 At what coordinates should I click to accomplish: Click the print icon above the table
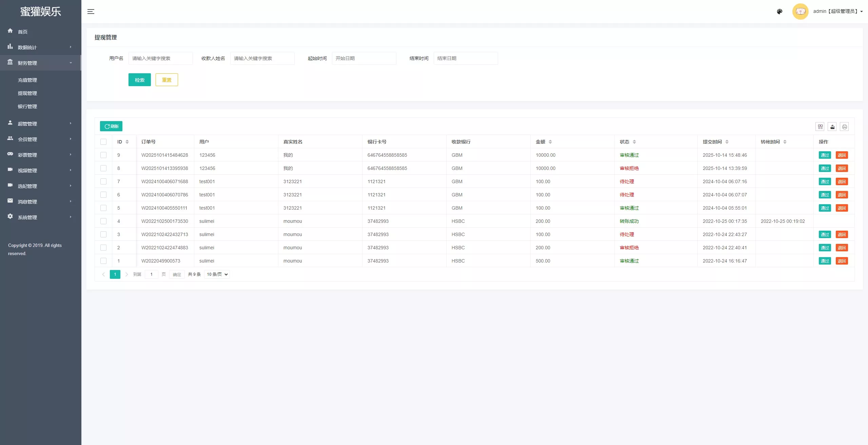pos(844,127)
